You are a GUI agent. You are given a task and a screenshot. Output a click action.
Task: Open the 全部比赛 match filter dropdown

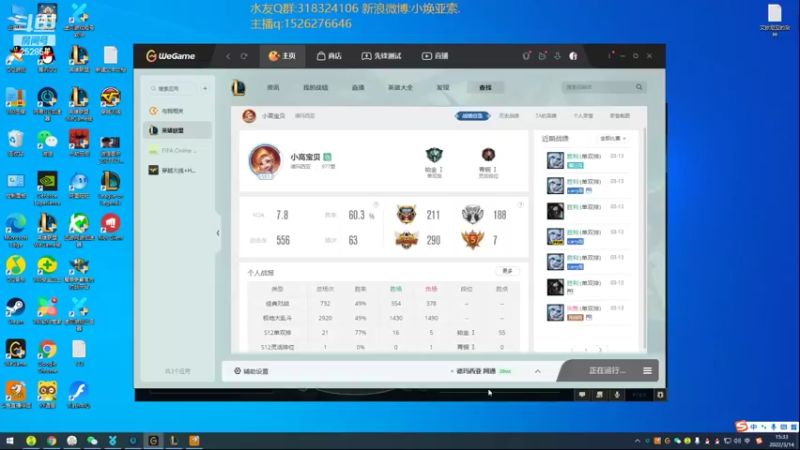613,138
